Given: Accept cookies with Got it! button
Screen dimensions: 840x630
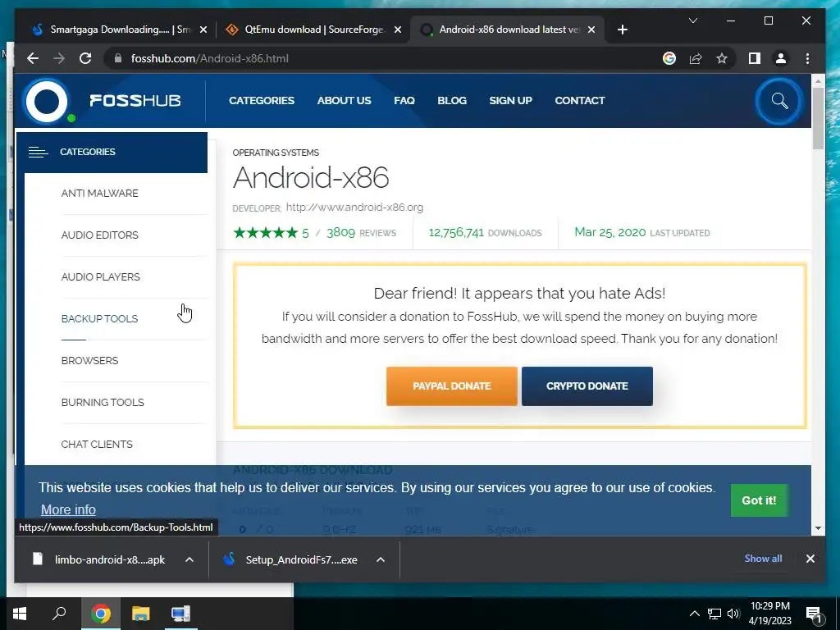Looking at the screenshot, I should (759, 500).
